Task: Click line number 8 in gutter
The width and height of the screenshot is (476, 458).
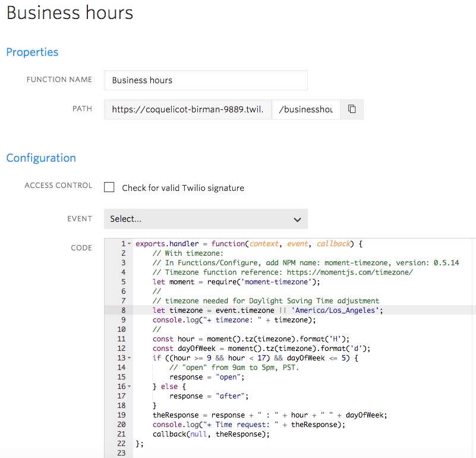Action: [123, 310]
